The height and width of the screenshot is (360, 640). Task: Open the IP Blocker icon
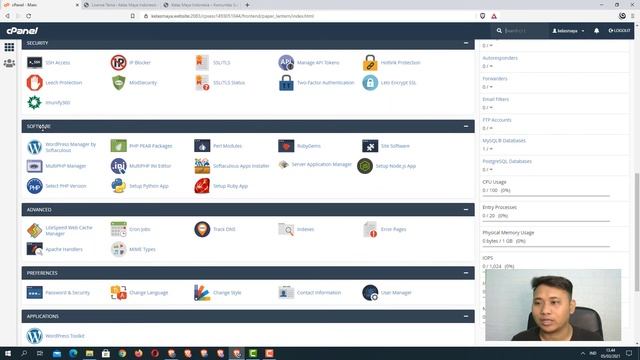click(118, 62)
